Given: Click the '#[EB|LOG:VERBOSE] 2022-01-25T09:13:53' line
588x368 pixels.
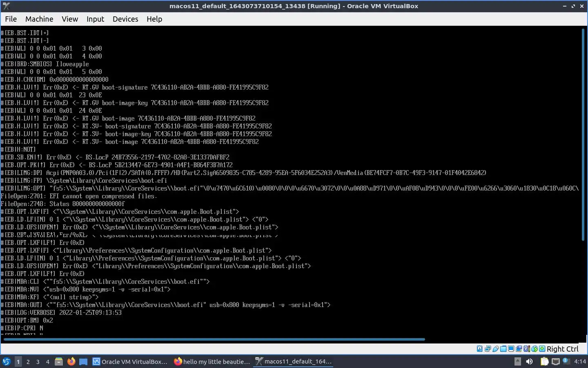Looking at the screenshot, I should click(x=61, y=312).
